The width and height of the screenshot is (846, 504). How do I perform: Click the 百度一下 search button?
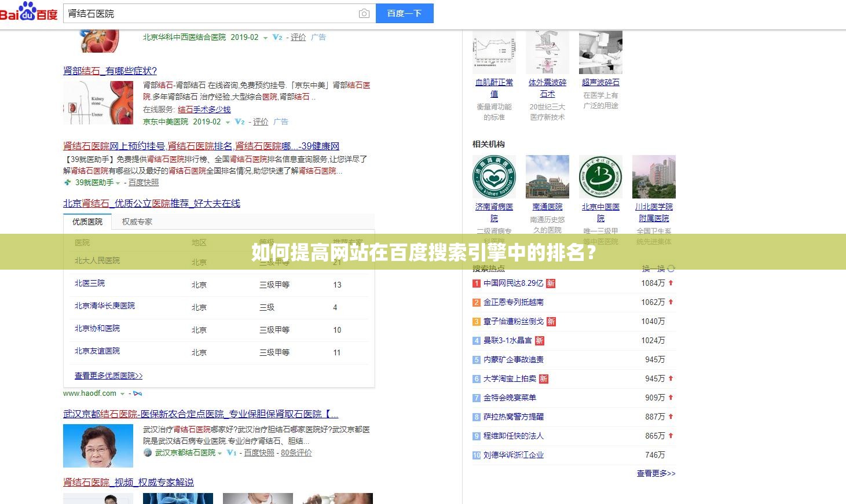pos(404,13)
